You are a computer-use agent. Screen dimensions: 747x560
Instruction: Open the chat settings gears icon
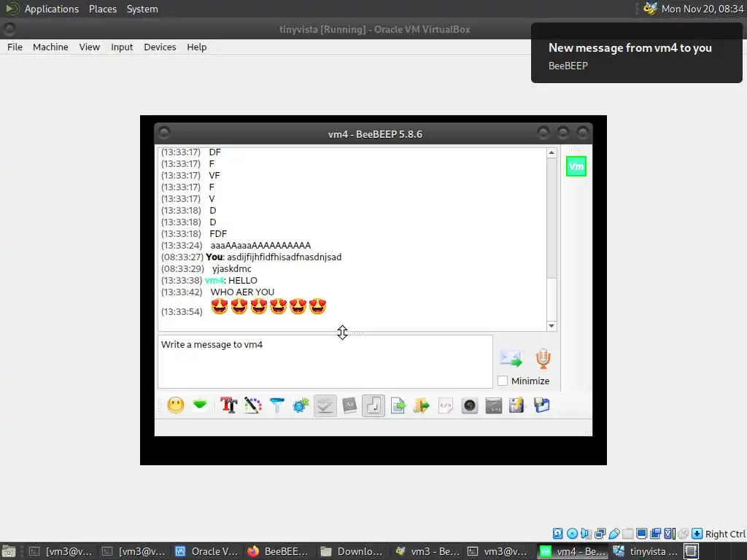pyautogui.click(x=301, y=405)
